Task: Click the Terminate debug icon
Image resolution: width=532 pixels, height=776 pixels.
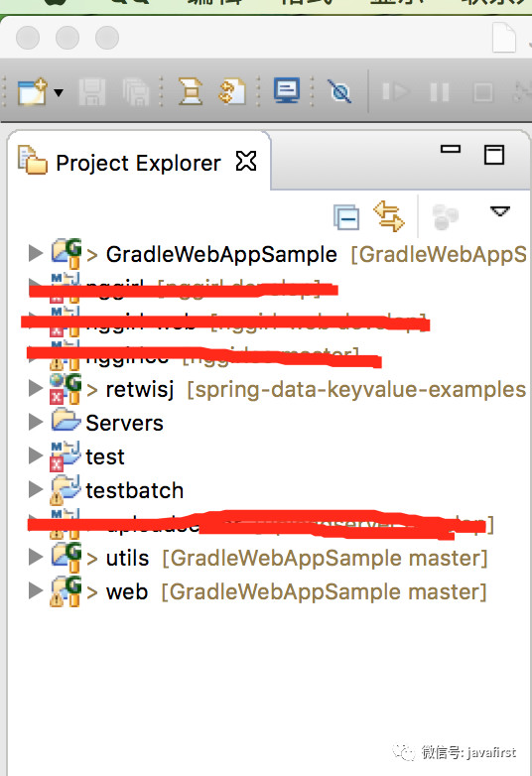Action: 483,92
